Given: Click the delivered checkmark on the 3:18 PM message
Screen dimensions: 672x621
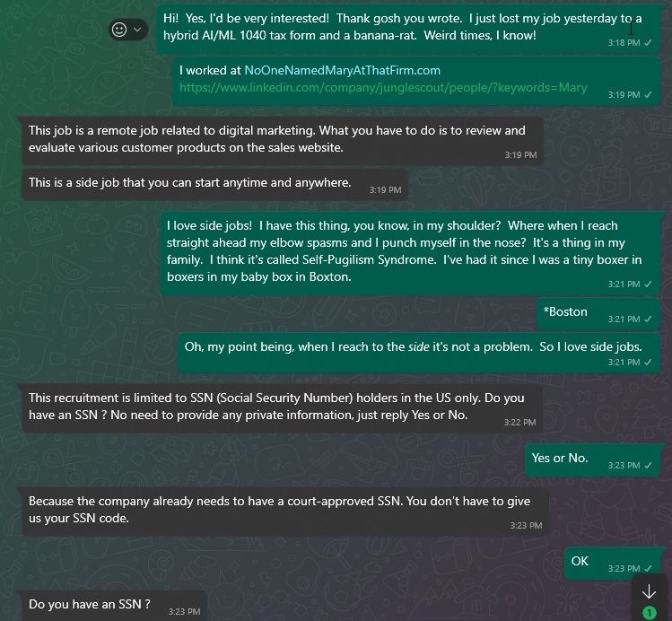Looking at the screenshot, I should [x=648, y=43].
